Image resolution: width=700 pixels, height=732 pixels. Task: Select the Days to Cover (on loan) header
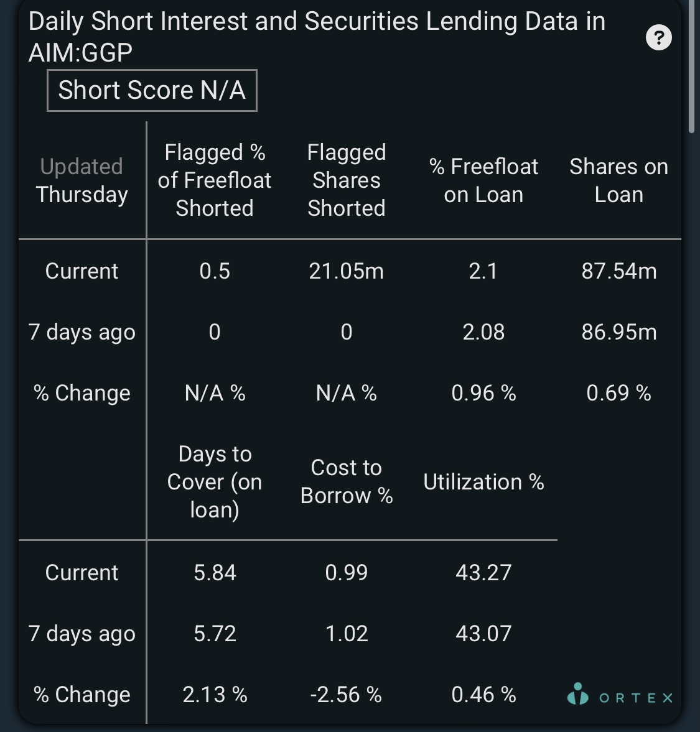[x=214, y=482]
